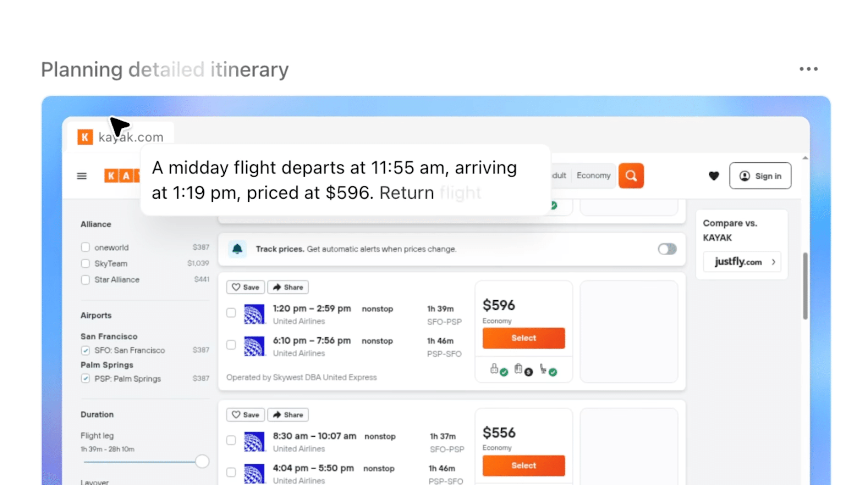This screenshot has width=868, height=485.
Task: Click the Sign in button
Action: [x=760, y=176]
